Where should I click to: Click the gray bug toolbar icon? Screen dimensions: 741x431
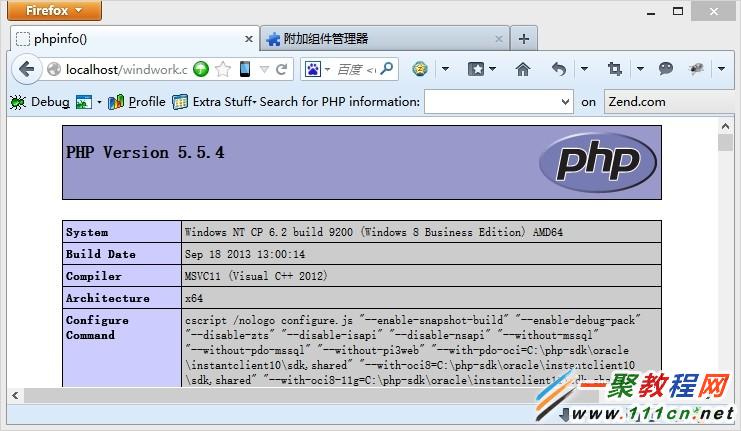click(696, 69)
